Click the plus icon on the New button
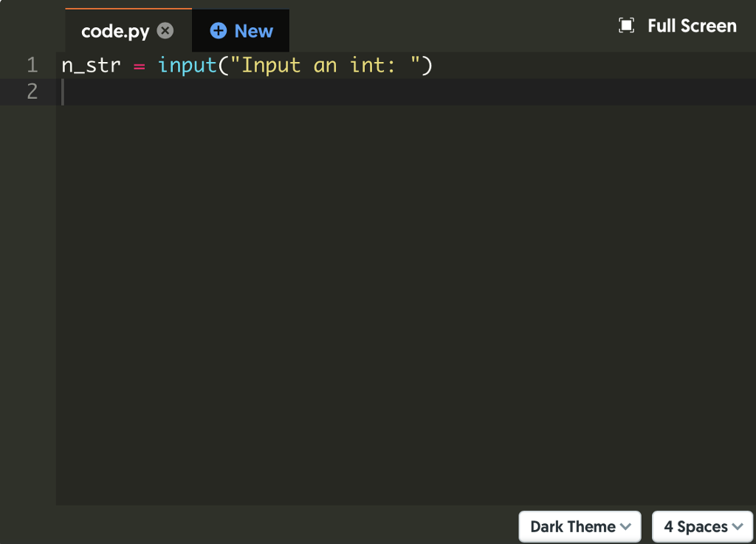This screenshot has width=756, height=544. [x=218, y=30]
